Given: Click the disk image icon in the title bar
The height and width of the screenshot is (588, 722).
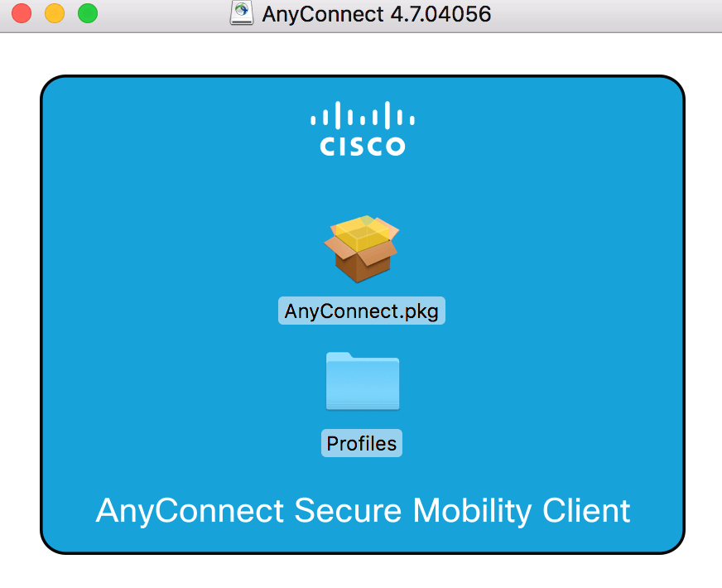Looking at the screenshot, I should click(x=243, y=13).
